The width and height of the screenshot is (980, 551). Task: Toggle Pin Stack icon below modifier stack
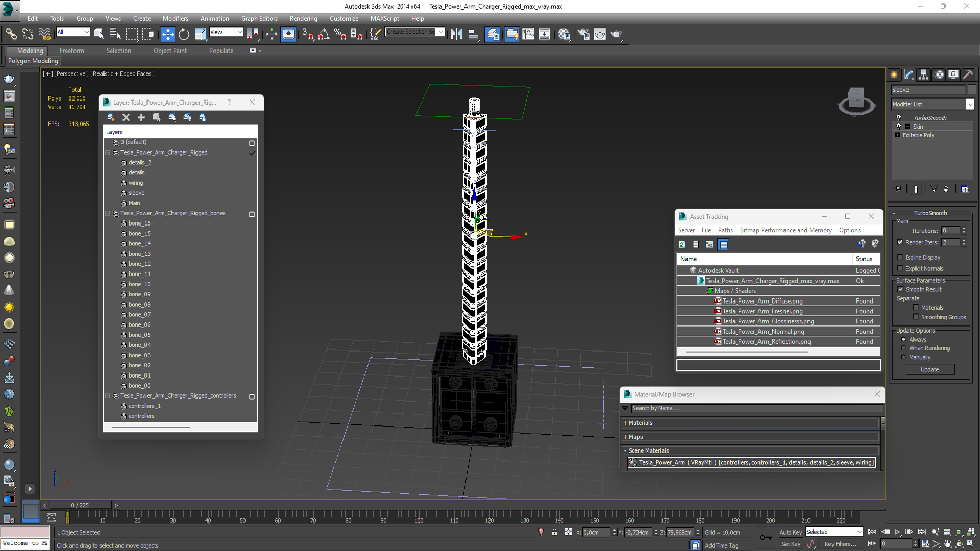[898, 189]
